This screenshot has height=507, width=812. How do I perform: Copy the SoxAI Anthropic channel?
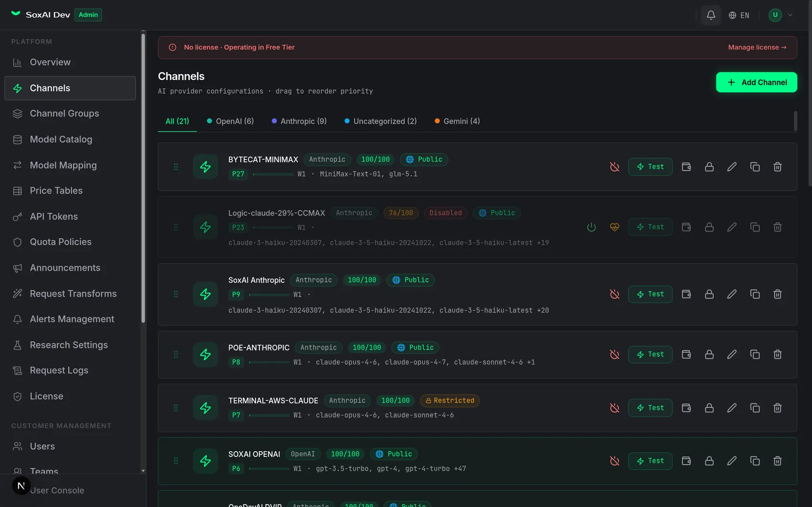(755, 294)
